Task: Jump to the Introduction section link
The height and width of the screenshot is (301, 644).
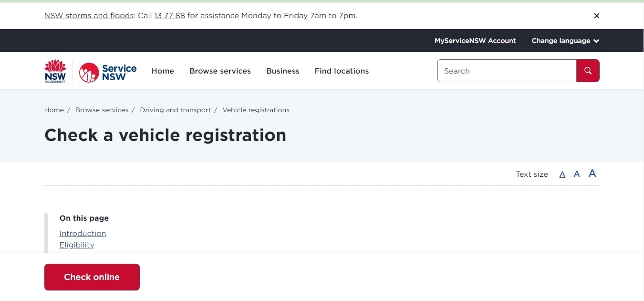Action: (x=83, y=233)
